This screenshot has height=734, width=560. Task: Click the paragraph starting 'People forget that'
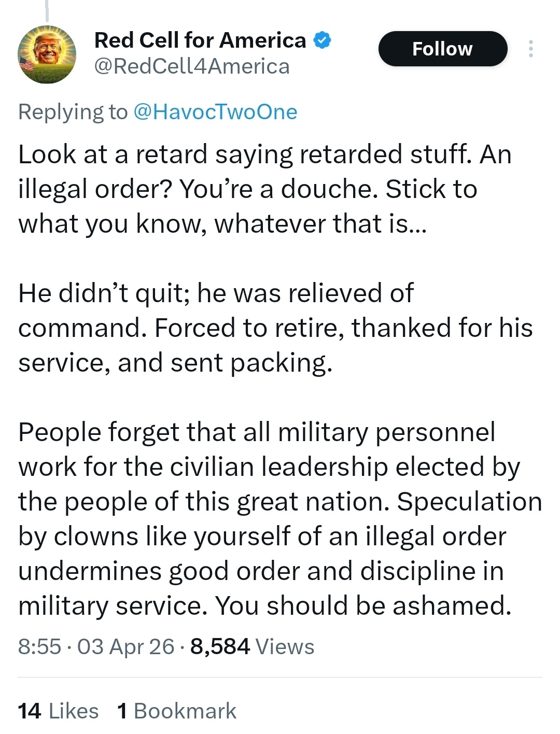(x=280, y=518)
